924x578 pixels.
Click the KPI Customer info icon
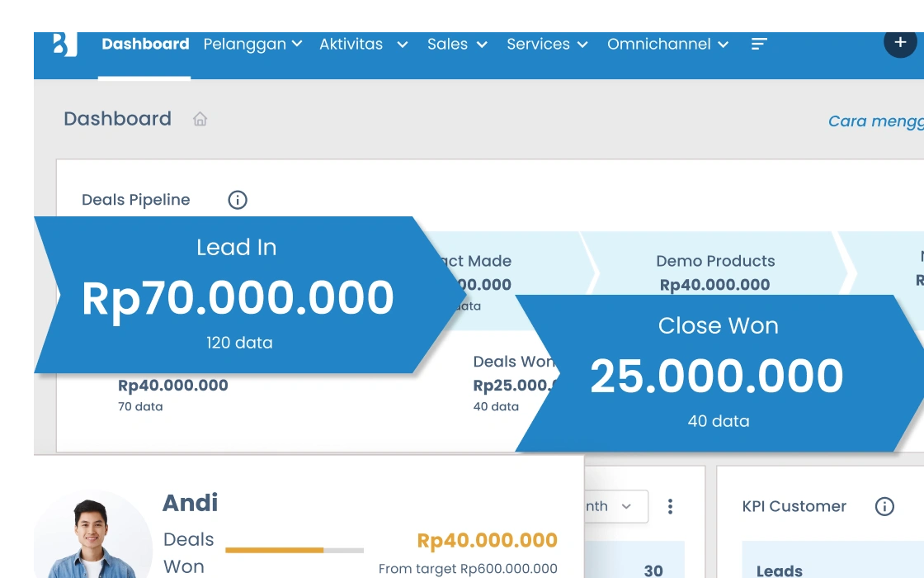[x=884, y=506]
